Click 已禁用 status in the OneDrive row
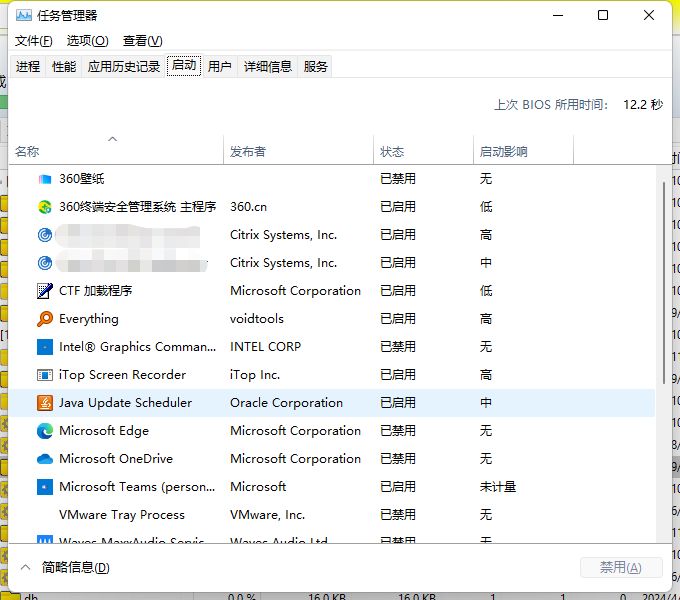This screenshot has height=600, width=680. (x=398, y=459)
